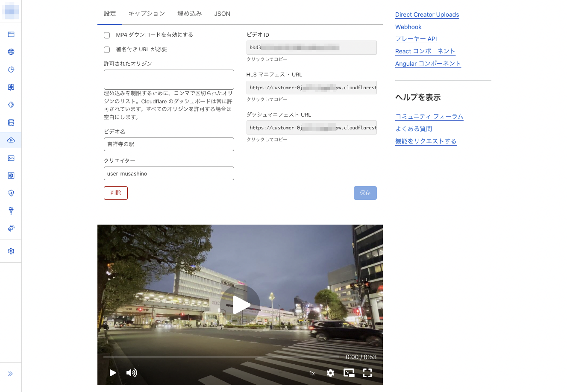The image size is (567, 392).
Task: Switch to the キャプション tab
Action: tap(147, 13)
